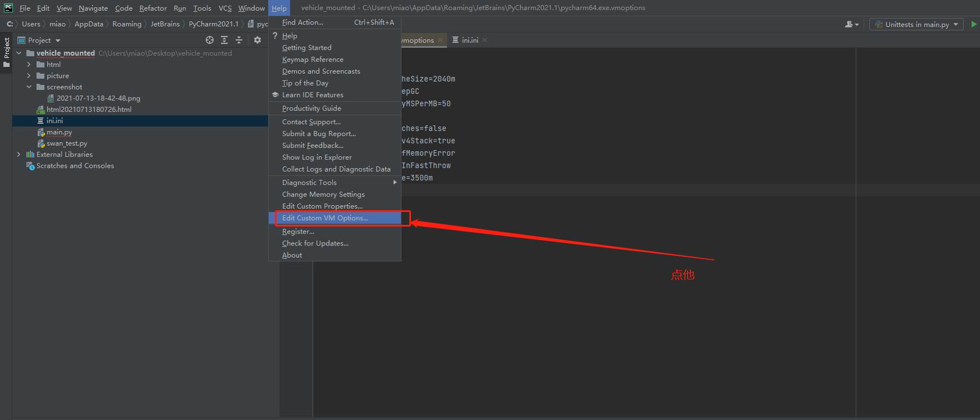
Task: Select the main.py Python file
Action: [x=59, y=132]
